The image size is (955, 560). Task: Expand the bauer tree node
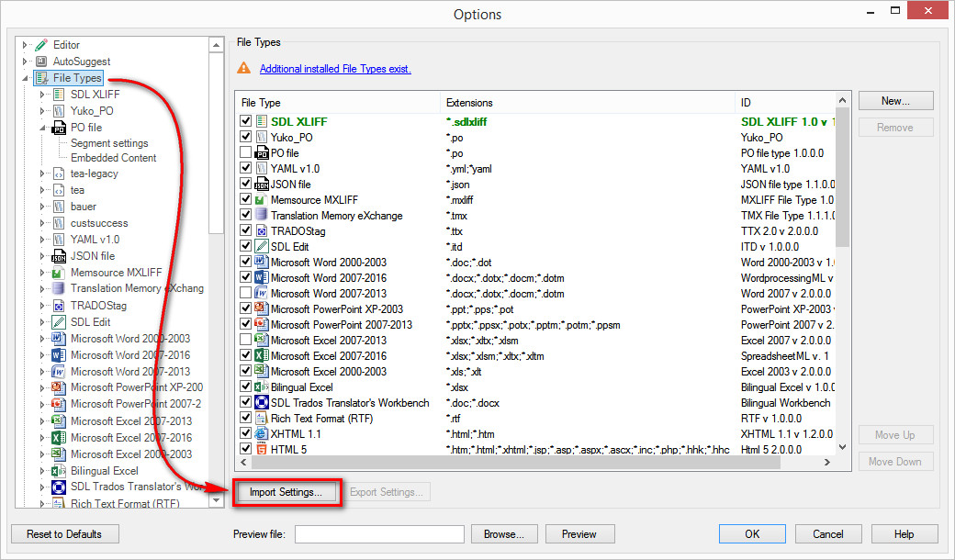42,207
